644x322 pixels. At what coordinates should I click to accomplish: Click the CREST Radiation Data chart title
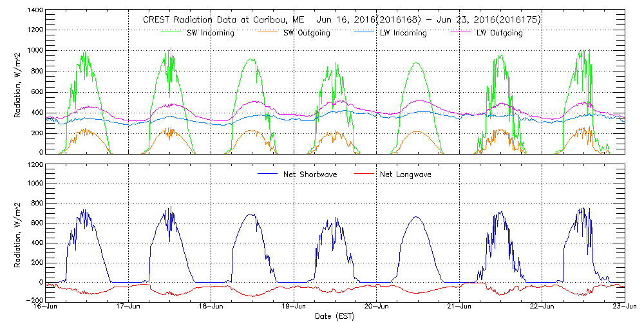[x=341, y=20]
